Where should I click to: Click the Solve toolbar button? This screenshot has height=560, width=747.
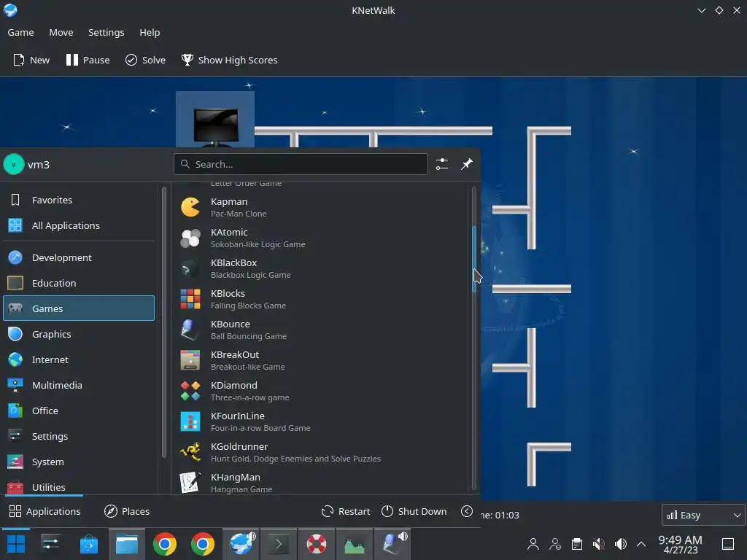(145, 60)
